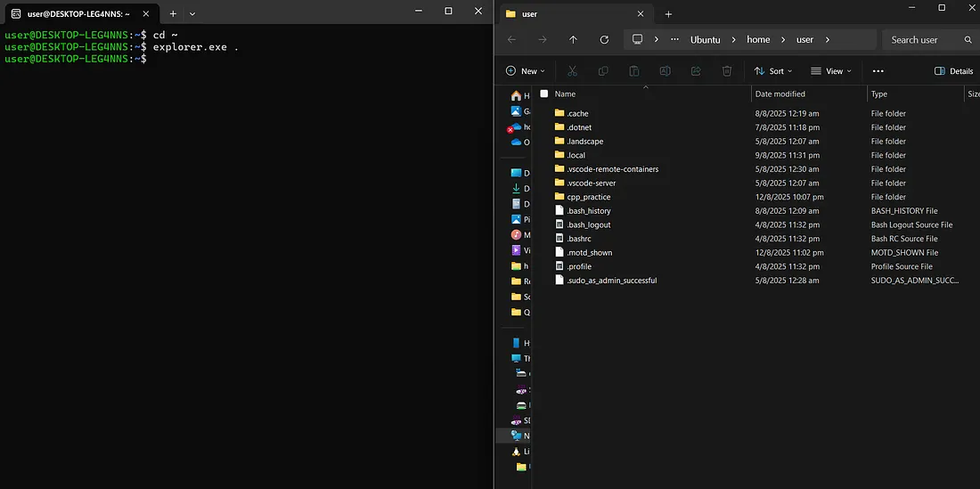Expand the chevron after 'user' in the address bar
980x489 pixels.
tap(828, 39)
